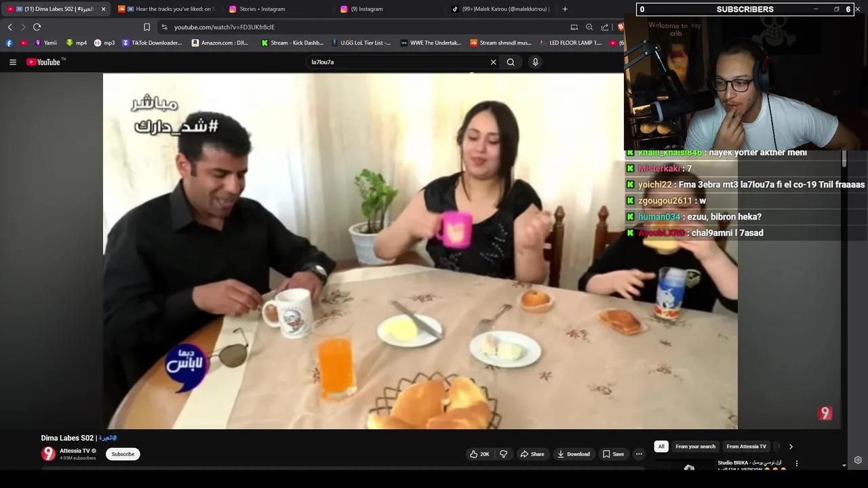Open the settings gear at bottom right
The height and width of the screenshot is (488, 868).
(858, 460)
